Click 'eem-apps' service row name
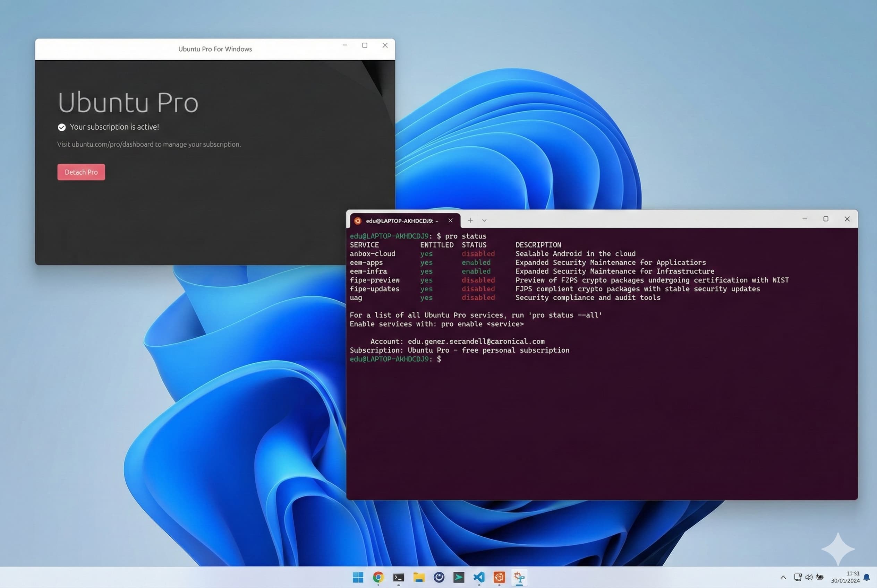Image resolution: width=877 pixels, height=588 pixels. 366,262
